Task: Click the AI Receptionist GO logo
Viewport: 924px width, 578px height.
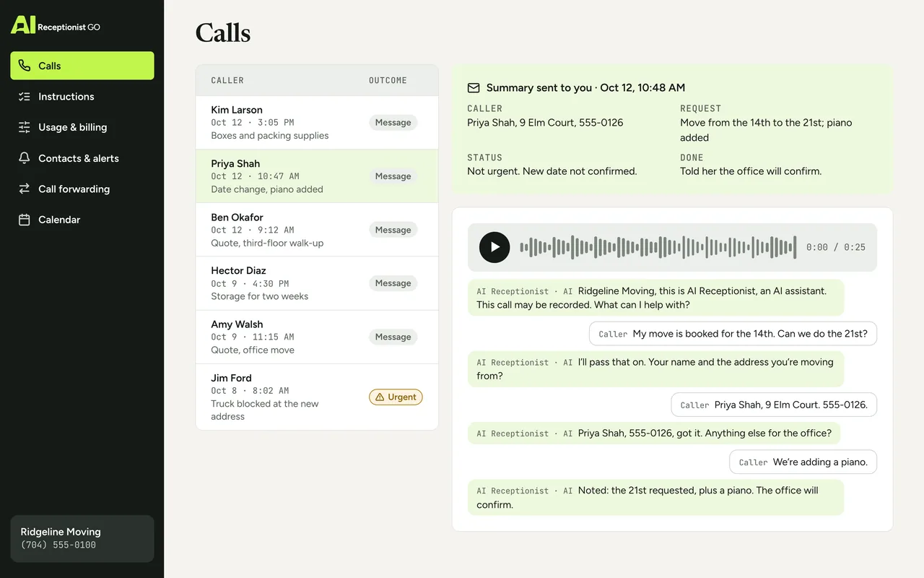Action: click(x=56, y=25)
